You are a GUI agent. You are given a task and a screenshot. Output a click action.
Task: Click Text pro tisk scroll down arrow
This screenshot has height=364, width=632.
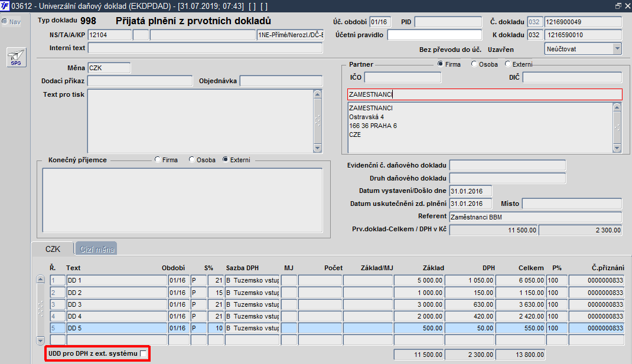(x=318, y=148)
